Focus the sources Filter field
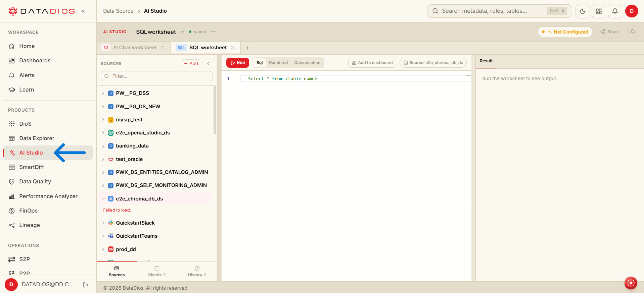The image size is (644, 293). pos(157,76)
